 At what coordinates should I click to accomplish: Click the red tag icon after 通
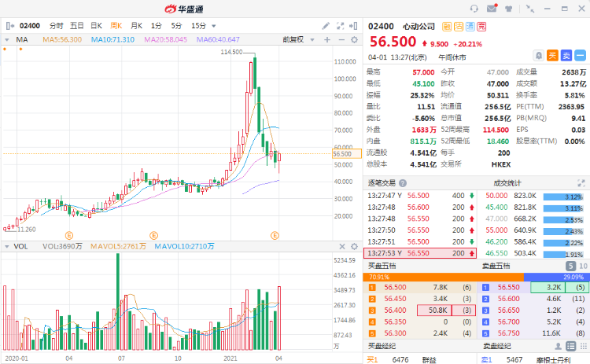tap(481, 26)
